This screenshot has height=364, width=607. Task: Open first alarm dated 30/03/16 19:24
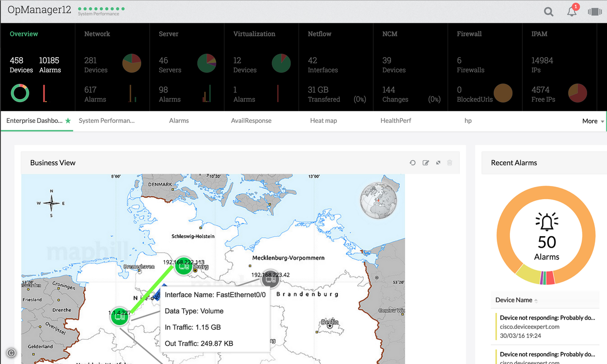pyautogui.click(x=548, y=327)
